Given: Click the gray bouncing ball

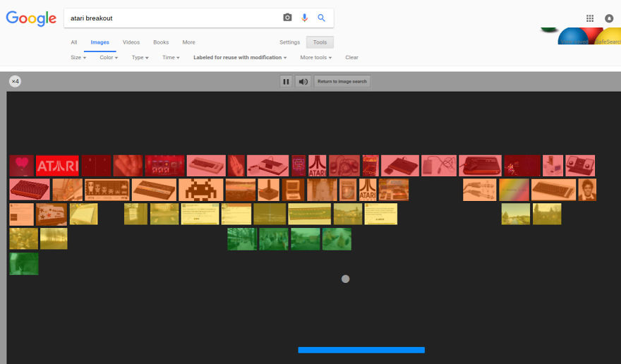Looking at the screenshot, I should (345, 279).
